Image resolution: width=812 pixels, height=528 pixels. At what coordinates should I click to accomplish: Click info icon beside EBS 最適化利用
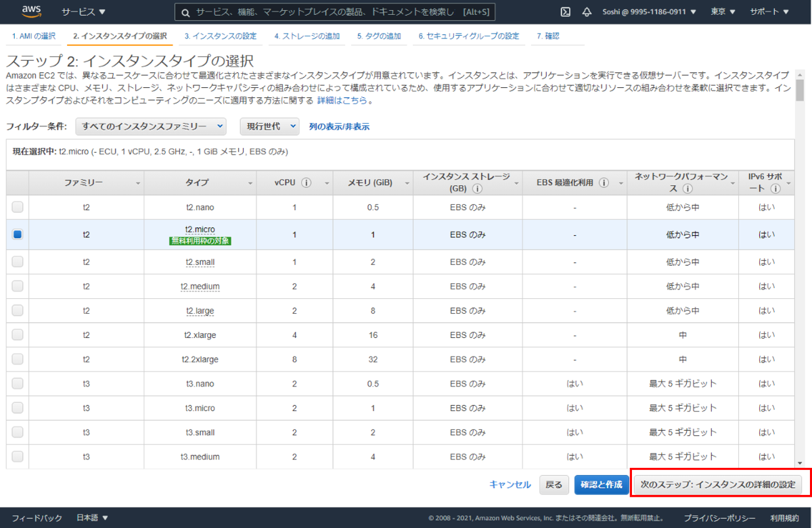(x=604, y=183)
